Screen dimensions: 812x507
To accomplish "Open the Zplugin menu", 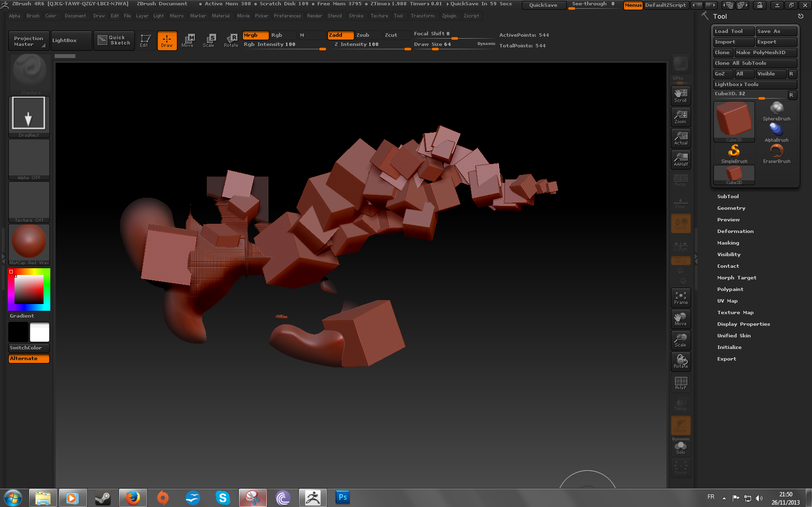I will click(449, 16).
